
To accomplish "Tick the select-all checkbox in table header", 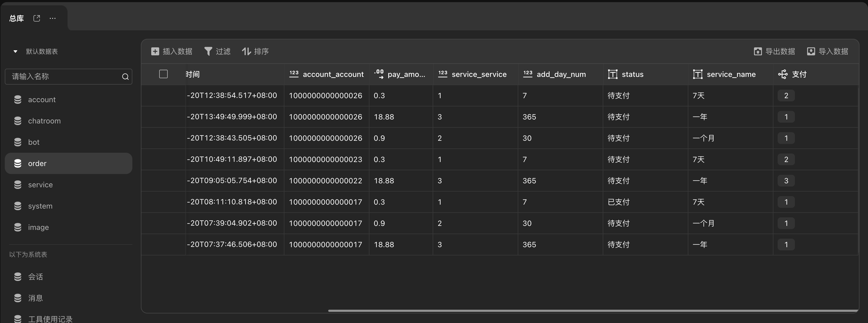I will [163, 74].
